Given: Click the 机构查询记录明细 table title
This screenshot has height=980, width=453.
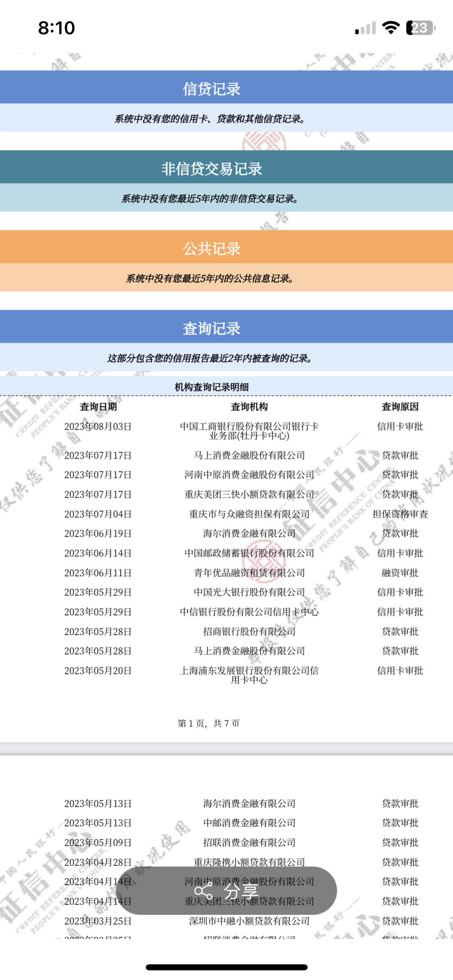Looking at the screenshot, I should coord(211,387).
